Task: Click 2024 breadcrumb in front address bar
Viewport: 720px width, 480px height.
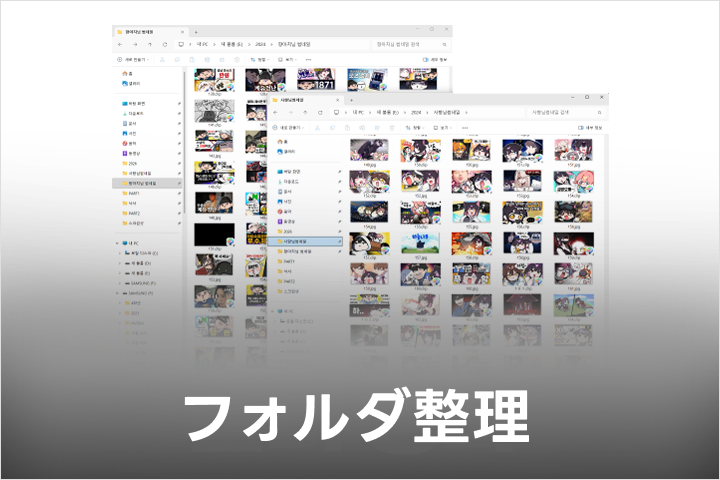Action: pos(416,113)
